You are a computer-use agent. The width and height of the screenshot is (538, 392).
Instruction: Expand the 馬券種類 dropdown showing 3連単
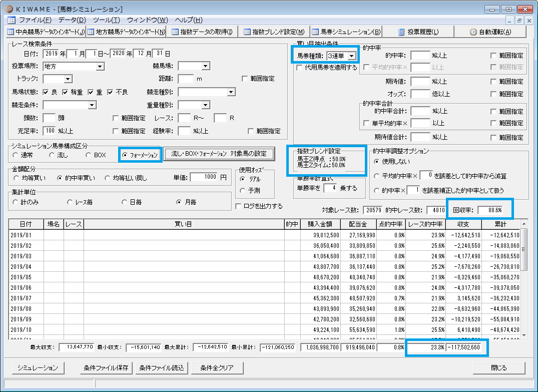[x=352, y=56]
